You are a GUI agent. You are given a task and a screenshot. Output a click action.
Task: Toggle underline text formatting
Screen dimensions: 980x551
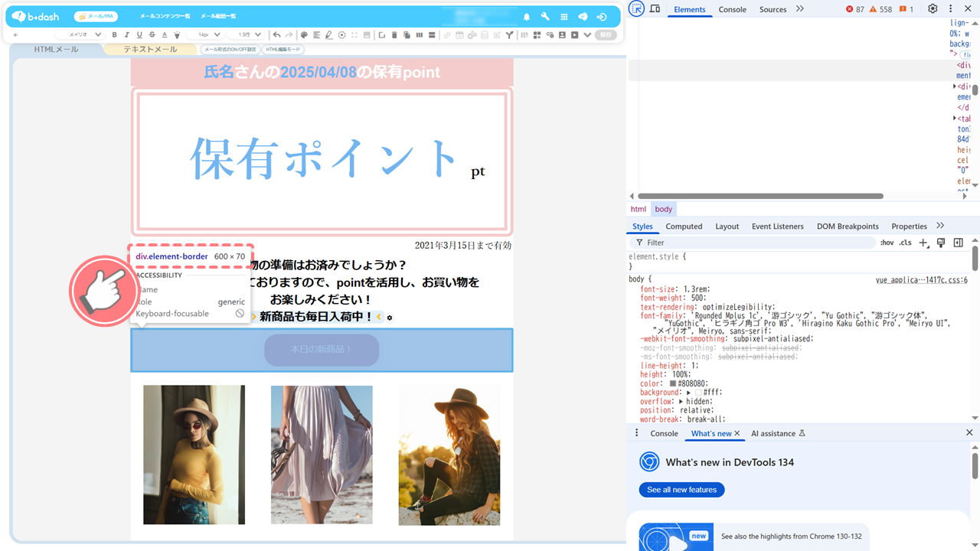tap(139, 34)
